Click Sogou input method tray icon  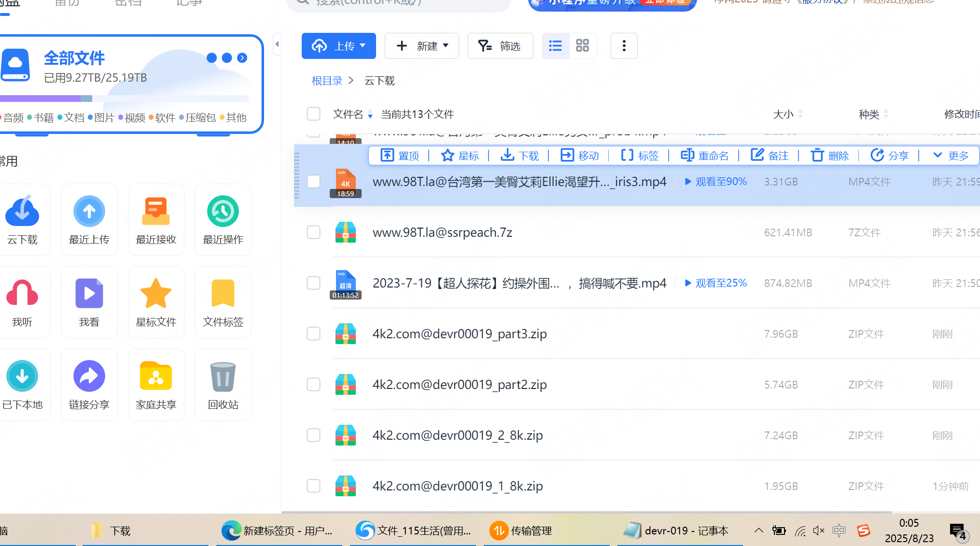(864, 531)
